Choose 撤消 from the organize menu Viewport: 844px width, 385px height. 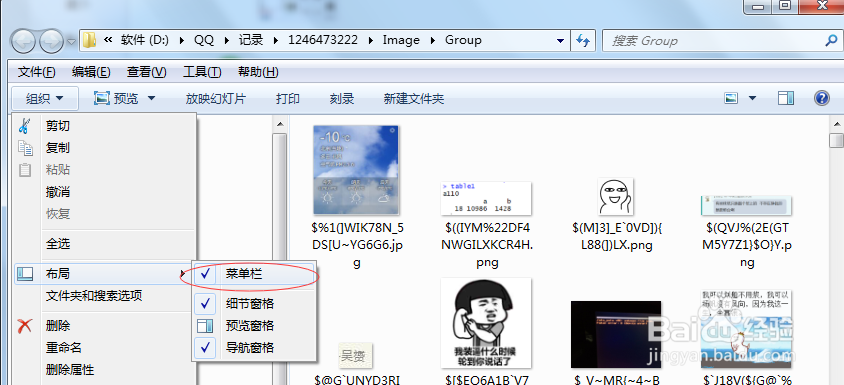pyautogui.click(x=58, y=192)
